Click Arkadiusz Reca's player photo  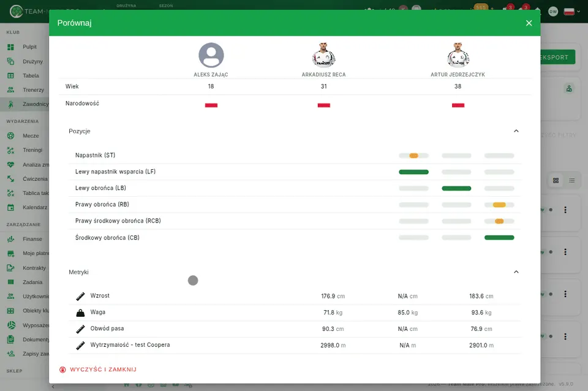tap(323, 55)
